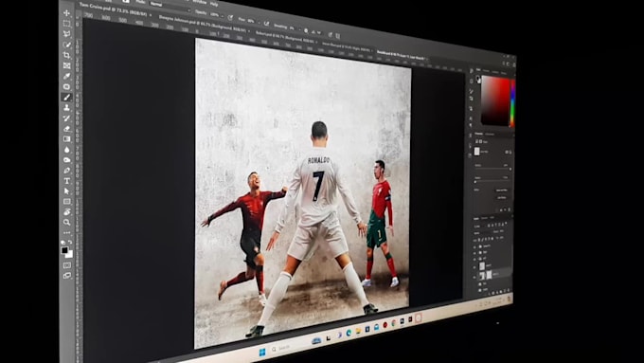Click the rainbow hue strip in Color panel

pos(512,103)
